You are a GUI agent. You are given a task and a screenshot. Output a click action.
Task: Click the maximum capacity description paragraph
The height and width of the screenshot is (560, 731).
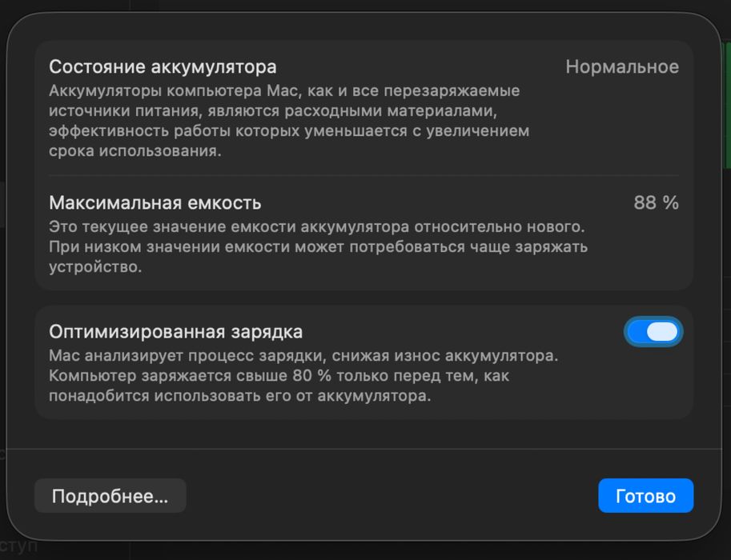(318, 246)
